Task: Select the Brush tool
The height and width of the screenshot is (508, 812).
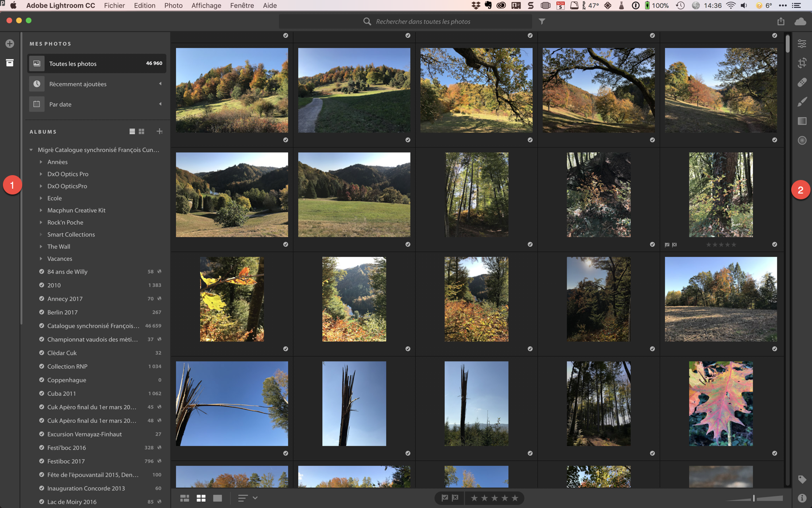Action: click(x=802, y=102)
